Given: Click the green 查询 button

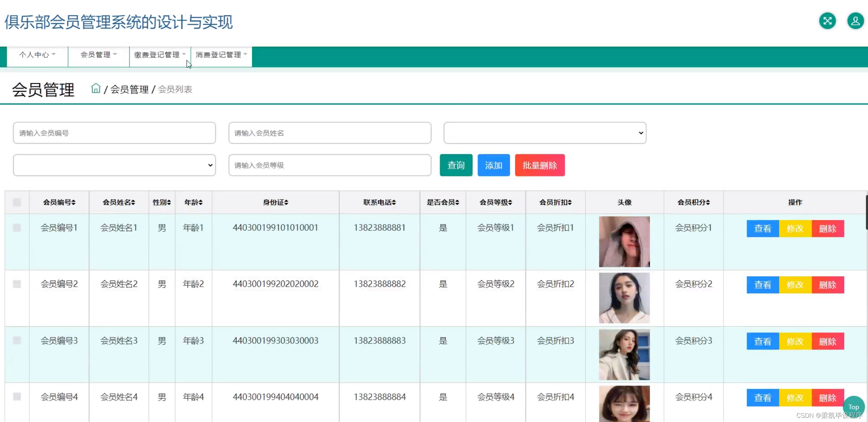Looking at the screenshot, I should click(456, 165).
